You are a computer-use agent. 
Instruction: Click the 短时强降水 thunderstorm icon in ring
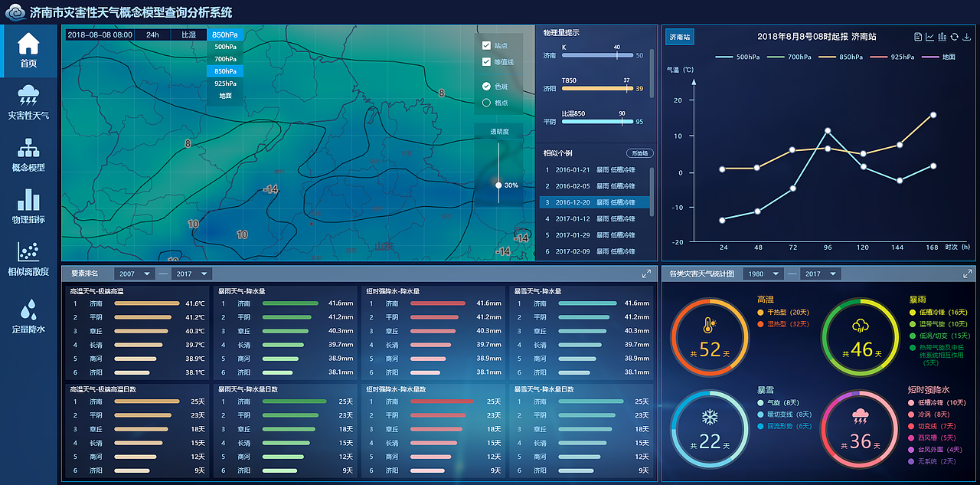pos(861,417)
